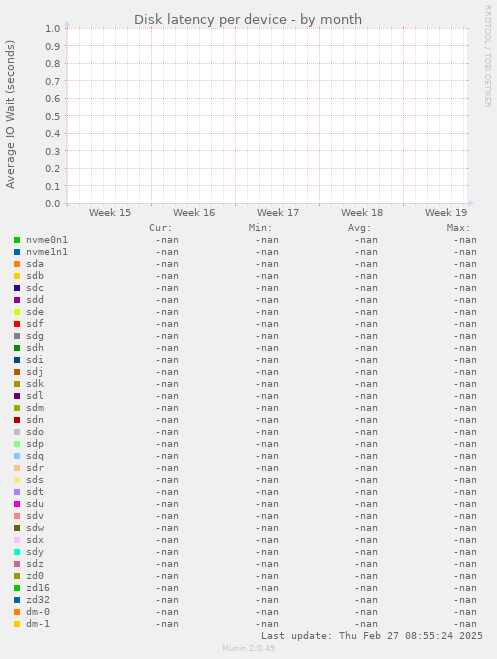Click the Week 19 axis label
Screen dimensions: 497x659
pyautogui.click(x=446, y=213)
